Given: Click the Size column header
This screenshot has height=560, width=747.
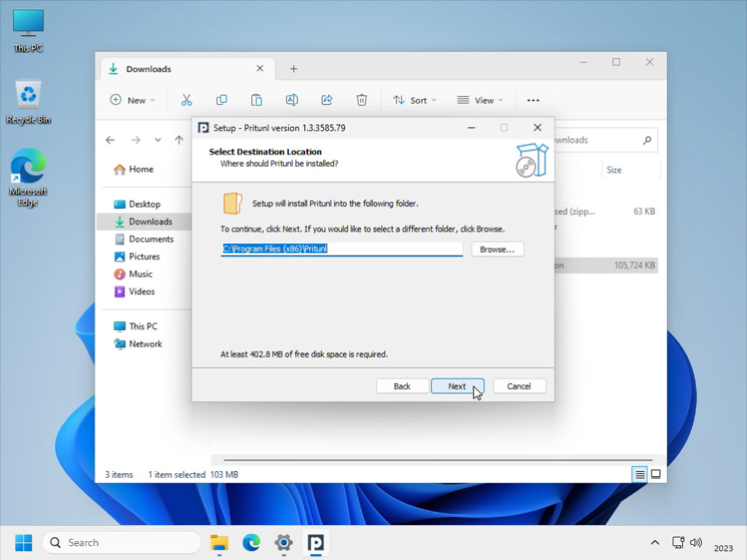Looking at the screenshot, I should 614,170.
